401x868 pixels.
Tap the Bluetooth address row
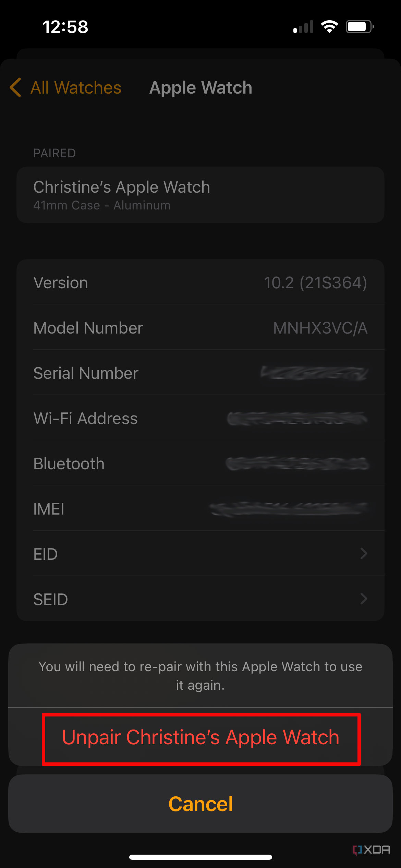coord(200,463)
